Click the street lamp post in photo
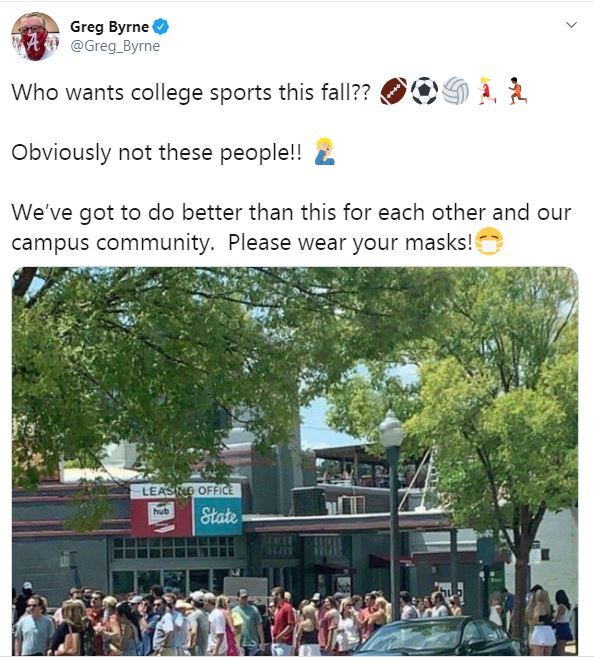594x658 pixels. click(392, 514)
